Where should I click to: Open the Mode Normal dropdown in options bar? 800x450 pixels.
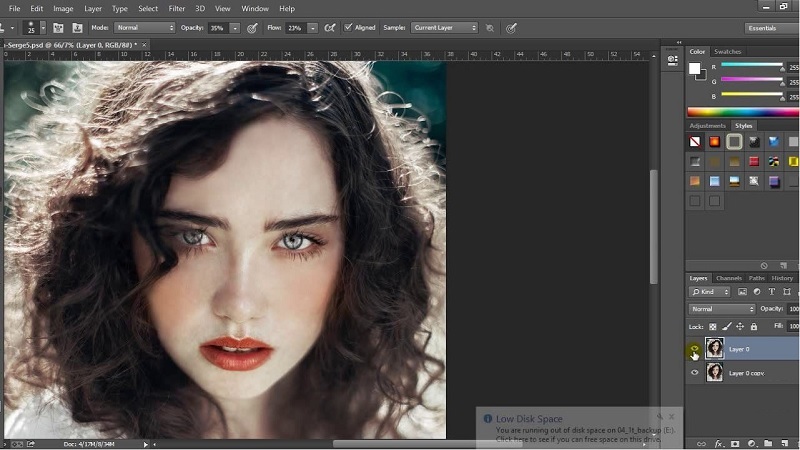[145, 28]
